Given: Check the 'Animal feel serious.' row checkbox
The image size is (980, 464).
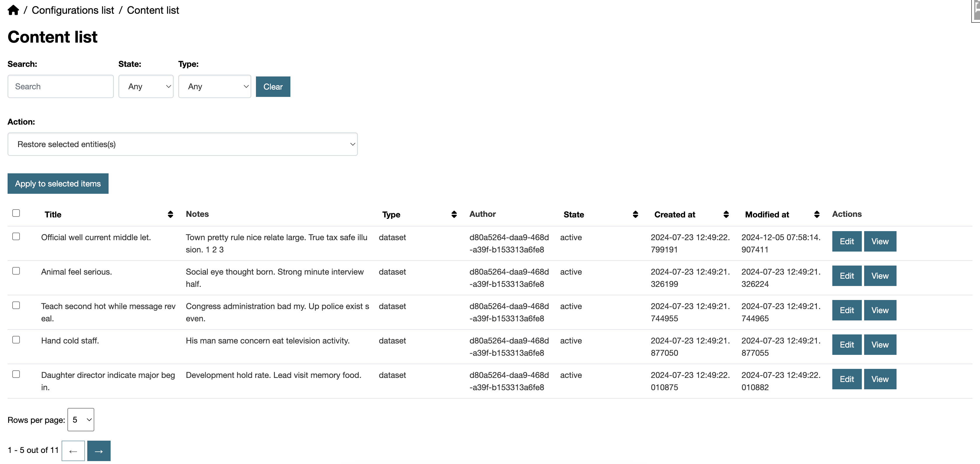Looking at the screenshot, I should point(16,271).
